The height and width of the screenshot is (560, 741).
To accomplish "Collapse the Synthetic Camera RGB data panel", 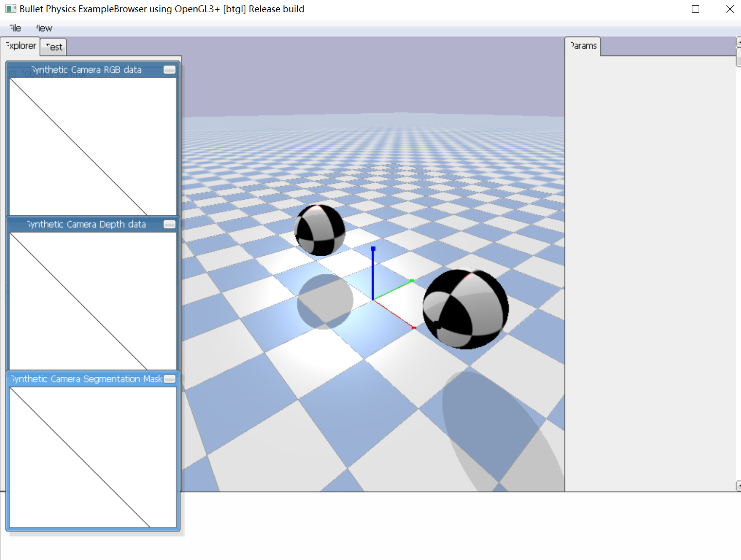I will click(x=169, y=70).
